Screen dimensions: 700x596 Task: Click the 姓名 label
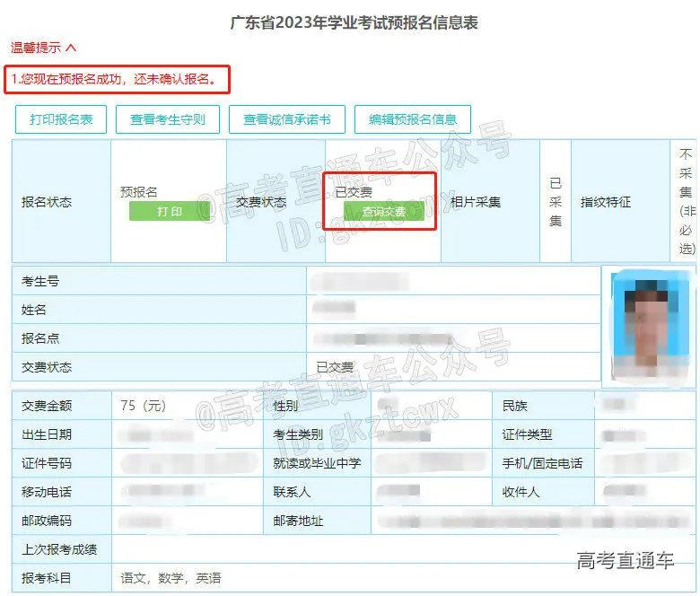tap(34, 310)
